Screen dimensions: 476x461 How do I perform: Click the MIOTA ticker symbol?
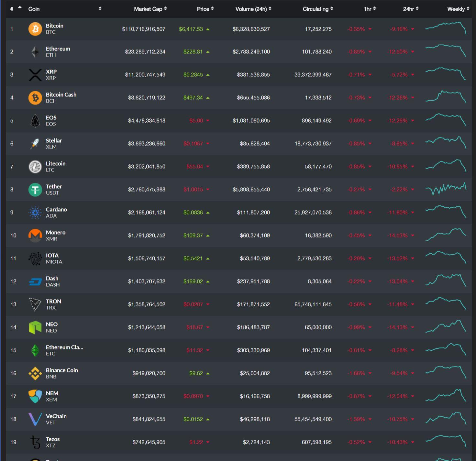[x=54, y=262]
